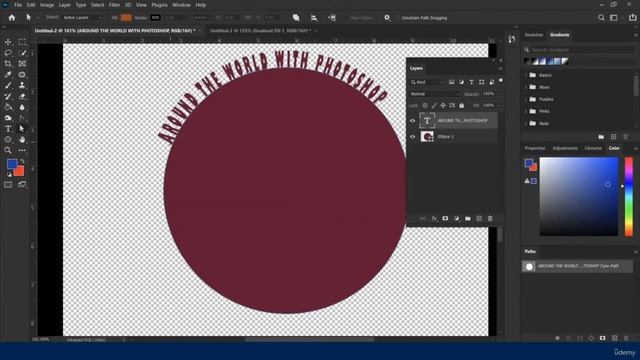
Task: Select the Clone Stamp tool
Action: point(22,85)
